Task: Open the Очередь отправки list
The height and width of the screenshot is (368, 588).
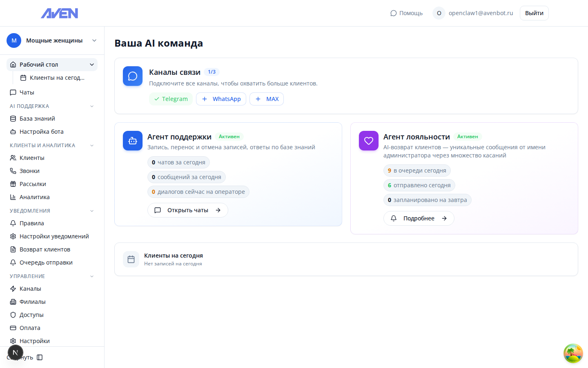Action: (46, 262)
